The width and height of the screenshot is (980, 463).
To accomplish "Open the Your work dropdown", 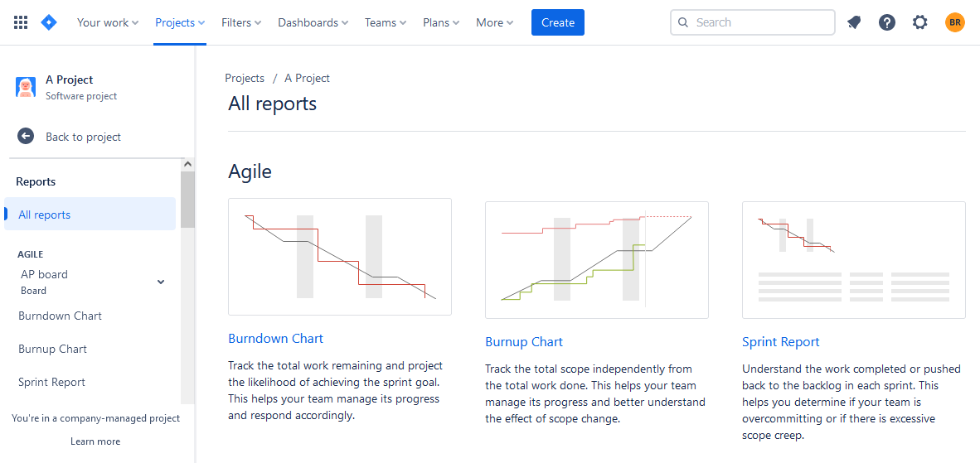I will pos(108,22).
